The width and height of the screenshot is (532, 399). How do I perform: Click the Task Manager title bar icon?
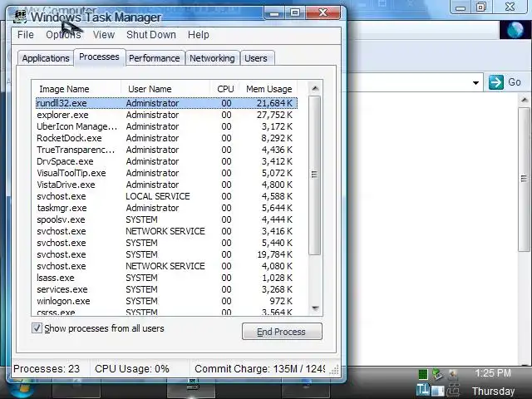(20, 16)
